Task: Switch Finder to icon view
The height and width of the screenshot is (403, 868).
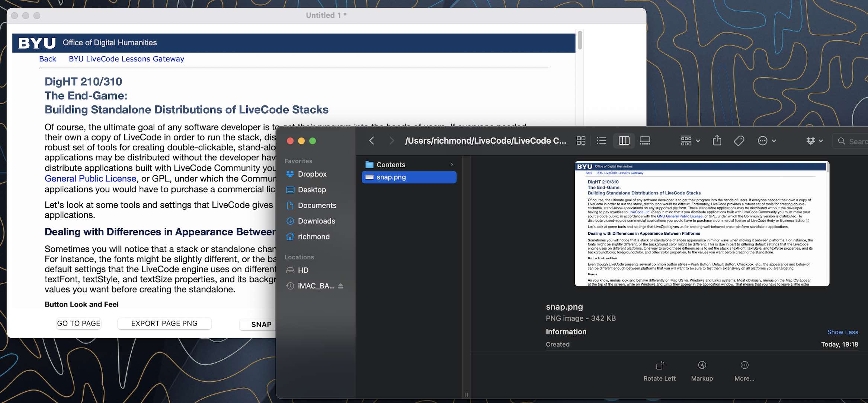Action: (x=581, y=141)
